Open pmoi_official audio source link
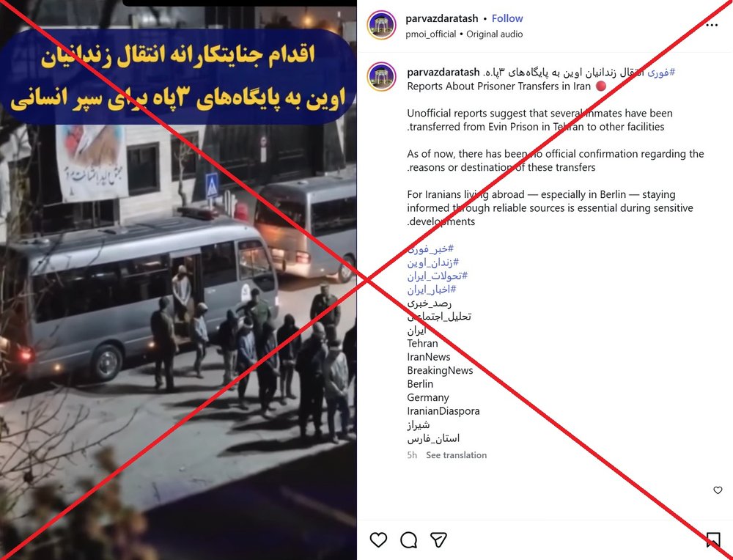Screen dimensions: 733x560 [430, 34]
